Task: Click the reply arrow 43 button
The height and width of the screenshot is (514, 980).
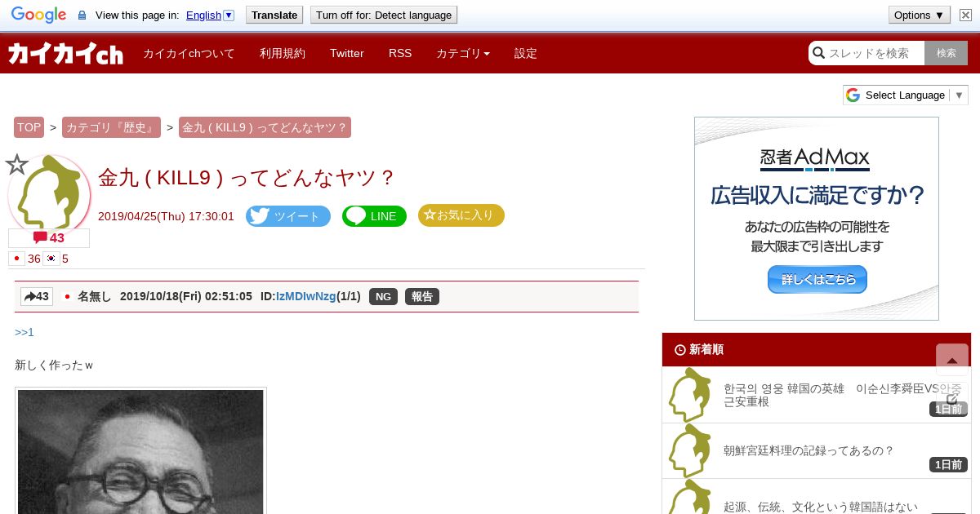Action: (37, 296)
